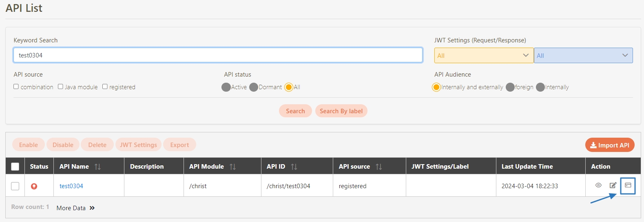Sort by API Module column arrows

pos(232,167)
